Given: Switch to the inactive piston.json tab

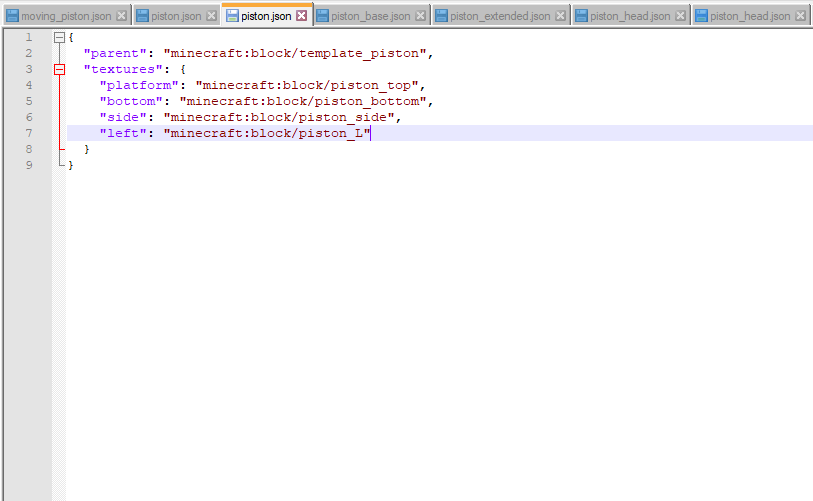Looking at the screenshot, I should coord(176,16).
